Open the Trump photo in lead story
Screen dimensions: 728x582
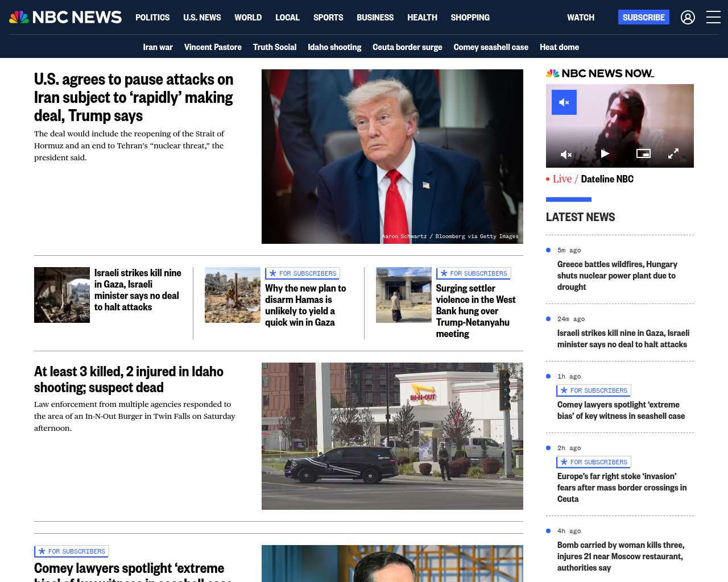click(392, 156)
